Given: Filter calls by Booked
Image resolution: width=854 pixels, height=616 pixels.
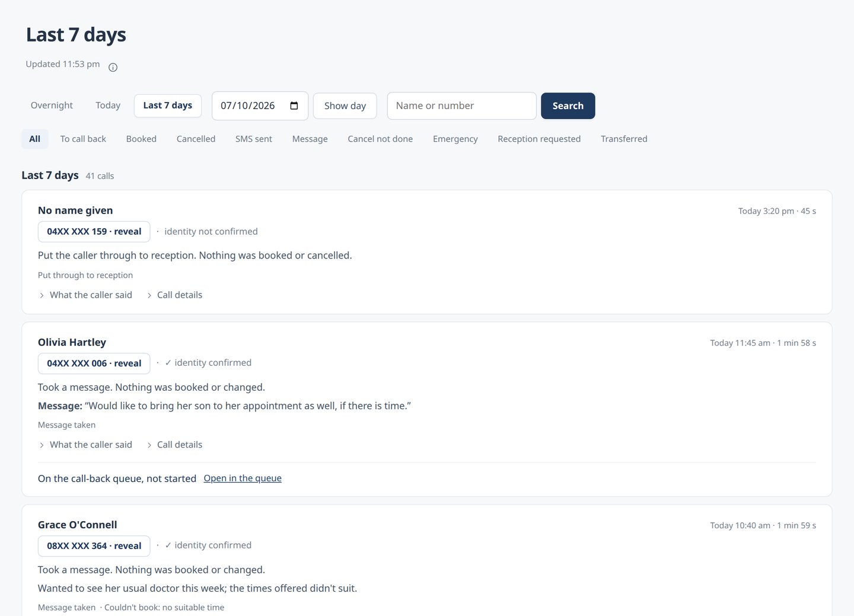Looking at the screenshot, I should click(x=141, y=139).
